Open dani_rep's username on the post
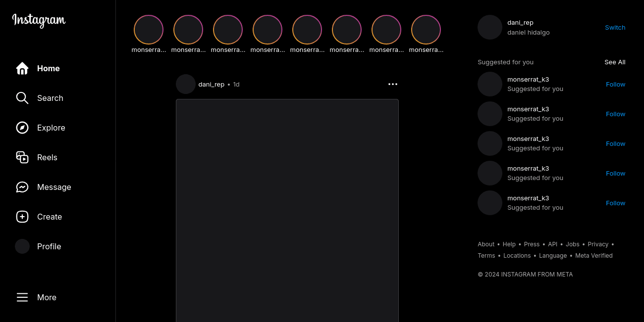 [212, 84]
